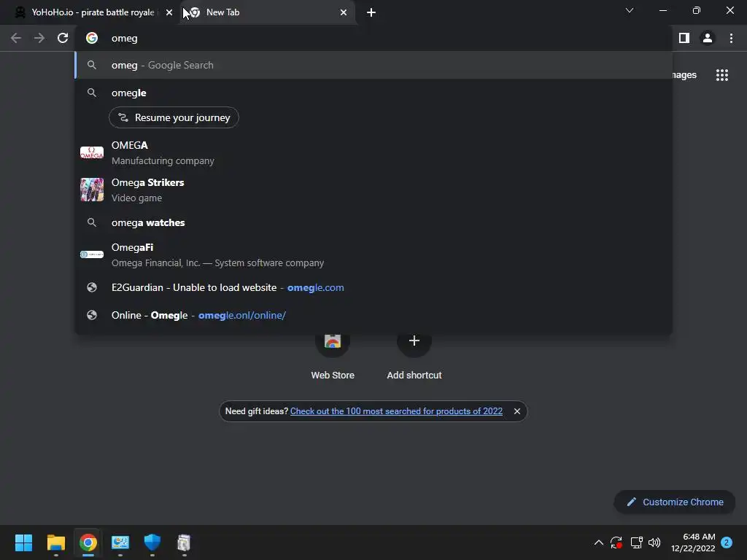Select the Omega Strikers video game suggestion
The image size is (747, 560).
coord(373,190)
